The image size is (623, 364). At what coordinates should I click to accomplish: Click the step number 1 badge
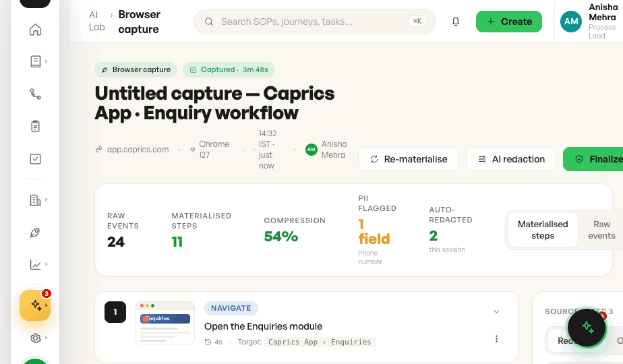tap(115, 312)
